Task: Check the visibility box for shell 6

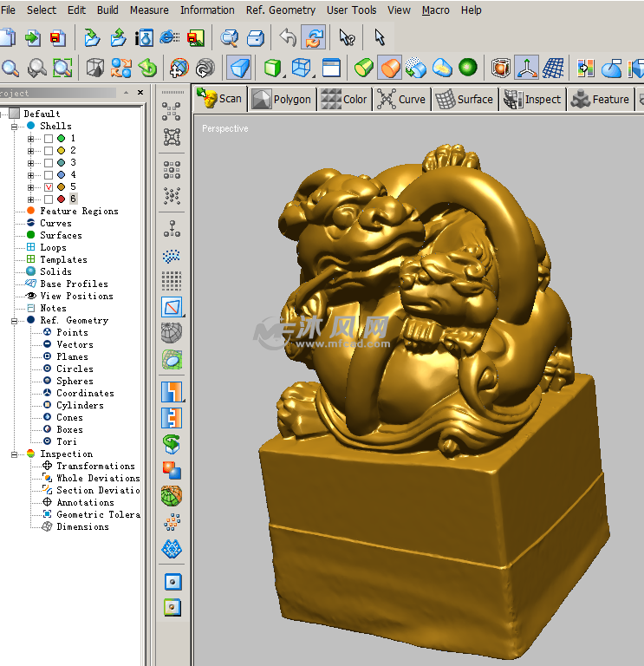Action: [49, 199]
